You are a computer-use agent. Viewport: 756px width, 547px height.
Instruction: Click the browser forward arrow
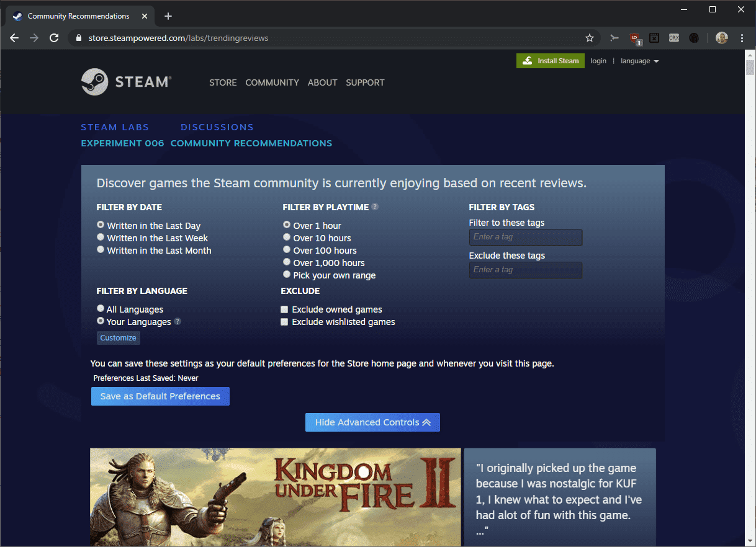(x=34, y=38)
